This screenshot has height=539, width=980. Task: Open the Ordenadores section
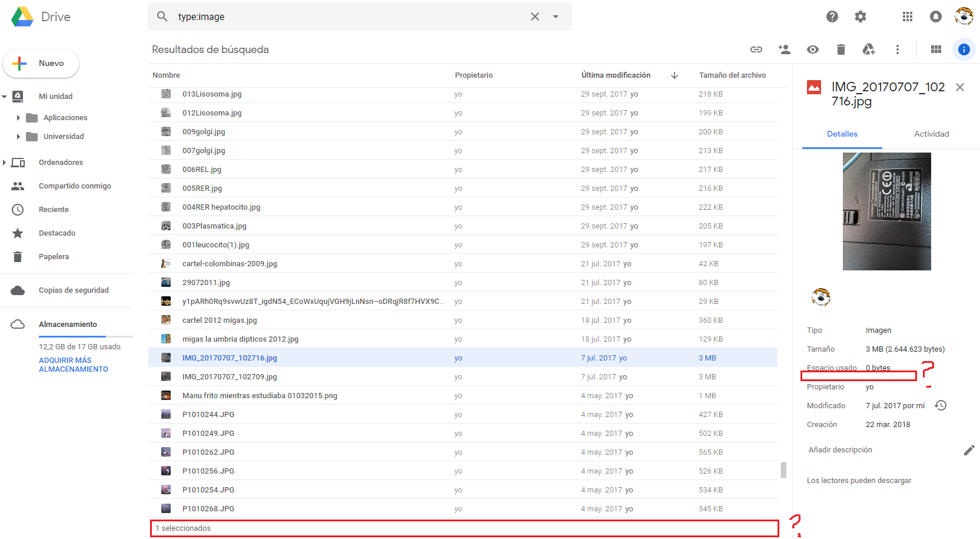pos(61,163)
